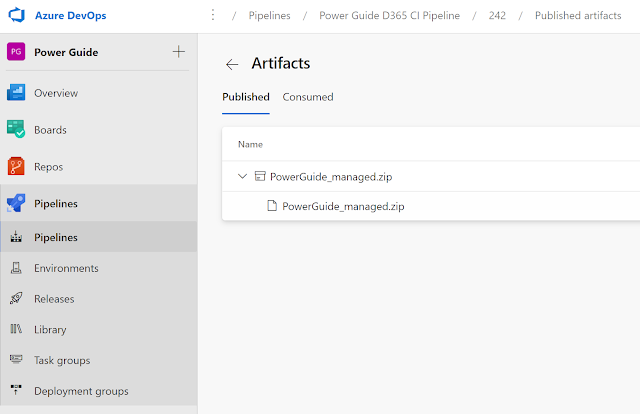Screen dimensions: 640x414
Task: Open Boards in the sidebar
Action: click(x=50, y=130)
